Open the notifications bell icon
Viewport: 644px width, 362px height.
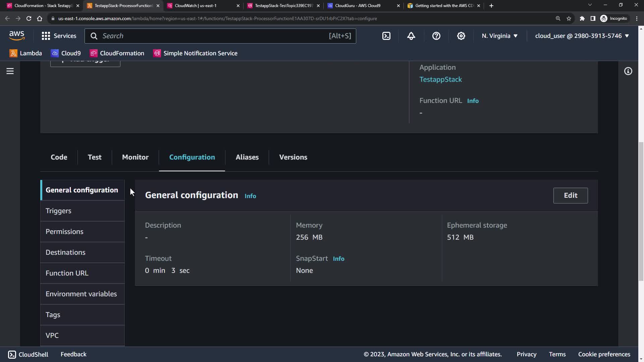click(411, 36)
